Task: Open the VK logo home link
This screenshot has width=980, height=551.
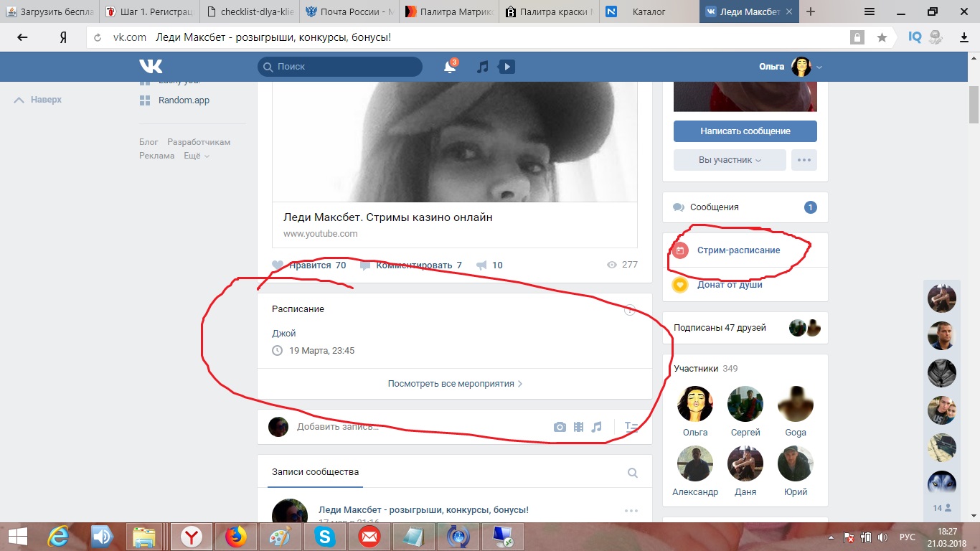Action: 151,67
